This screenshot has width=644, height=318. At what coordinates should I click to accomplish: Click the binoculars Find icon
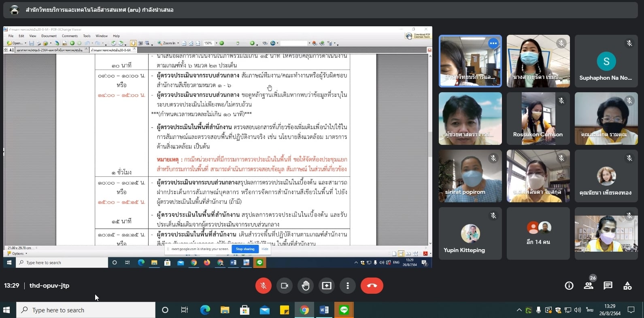pyautogui.click(x=265, y=43)
